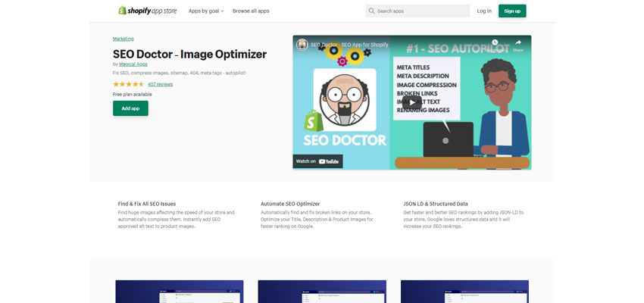Open the Watch on YouTube link

click(x=318, y=161)
